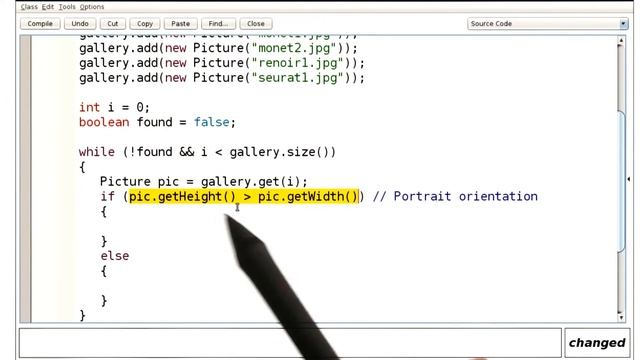Click the "else" keyword

[115, 256]
